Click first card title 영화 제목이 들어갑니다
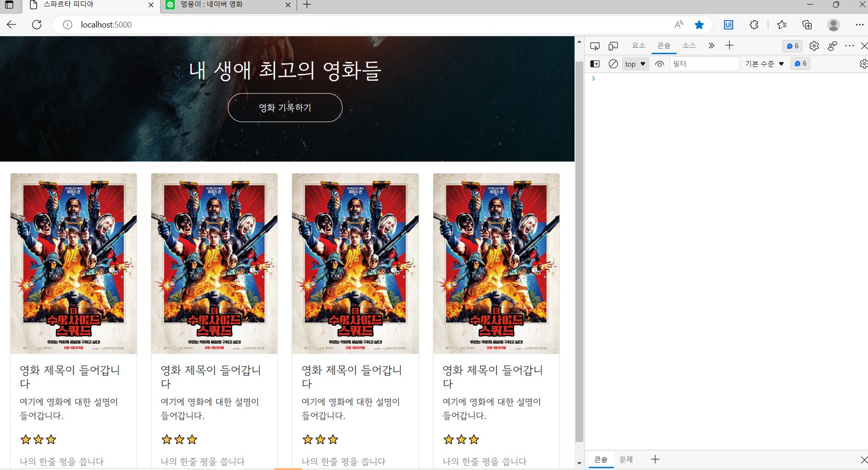Image resolution: width=868 pixels, height=470 pixels. coord(70,377)
